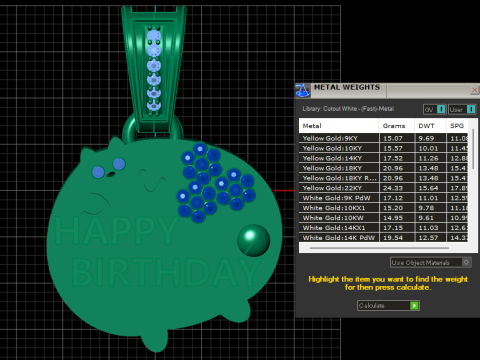Image resolution: width=480 pixels, height=360 pixels.
Task: Select the White Gold:9K PdW row
Action: (384, 198)
